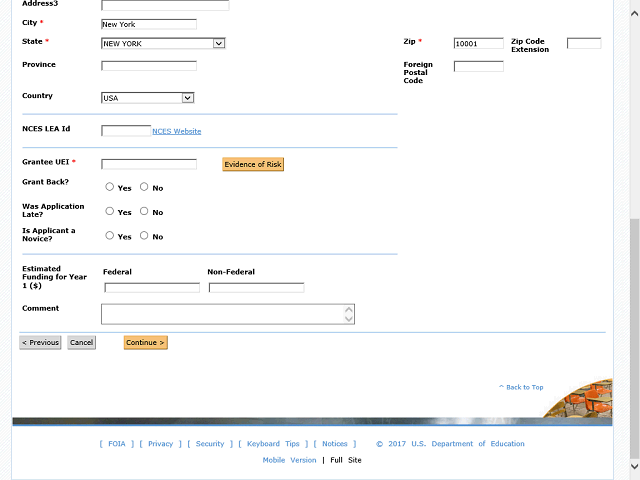Screen dimensions: 640x480
Task: Open the Notices footer link
Action: (335, 444)
